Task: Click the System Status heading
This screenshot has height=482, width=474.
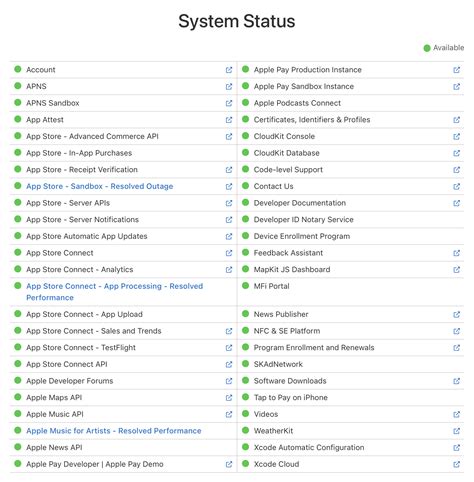Action: (x=237, y=21)
